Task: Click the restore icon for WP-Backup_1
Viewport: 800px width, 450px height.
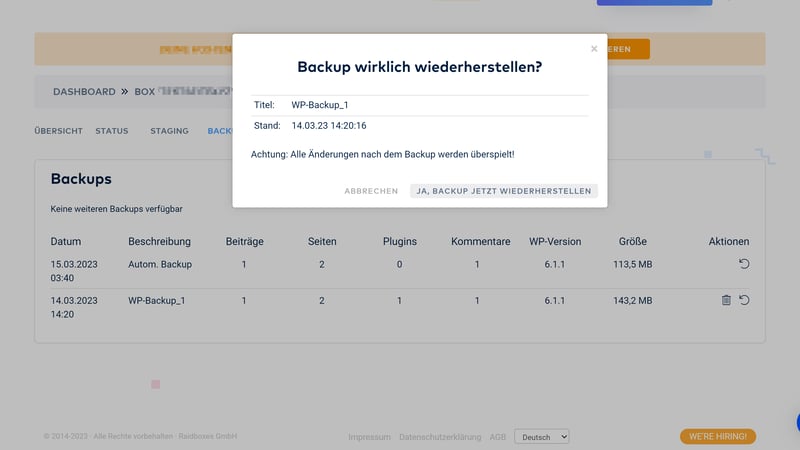Action: 744,300
